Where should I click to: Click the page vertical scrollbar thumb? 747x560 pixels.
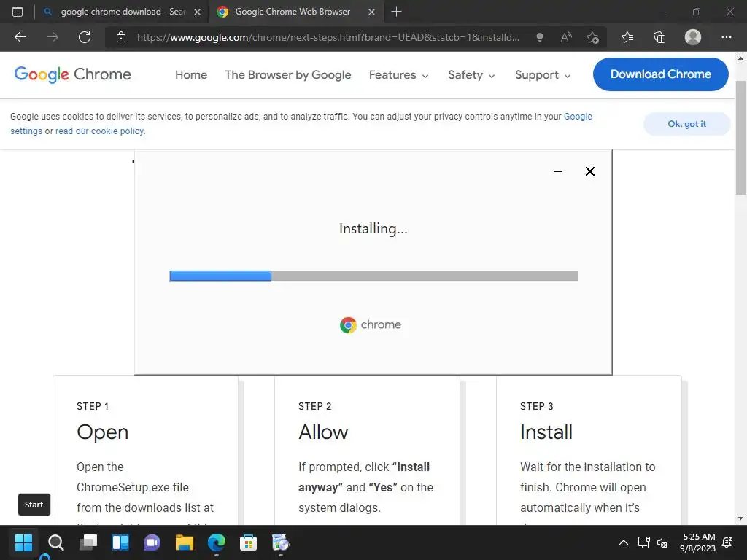coord(741,138)
